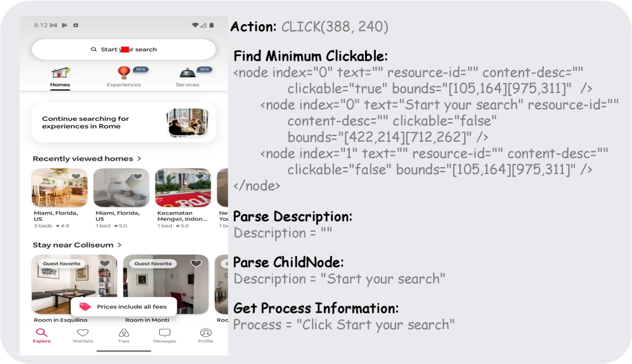The height and width of the screenshot is (364, 632).
Task: Favorite the first Miami, Florida home heart
Action: (x=76, y=176)
